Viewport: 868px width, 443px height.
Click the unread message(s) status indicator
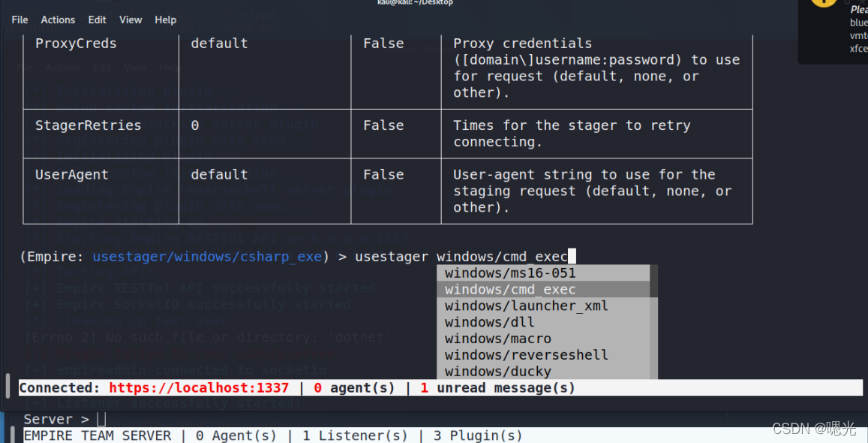point(497,388)
